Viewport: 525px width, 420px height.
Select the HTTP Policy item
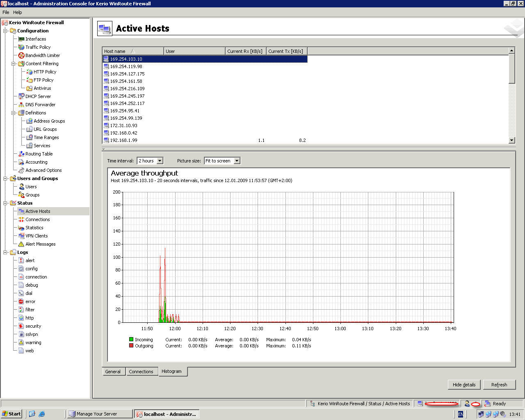45,72
